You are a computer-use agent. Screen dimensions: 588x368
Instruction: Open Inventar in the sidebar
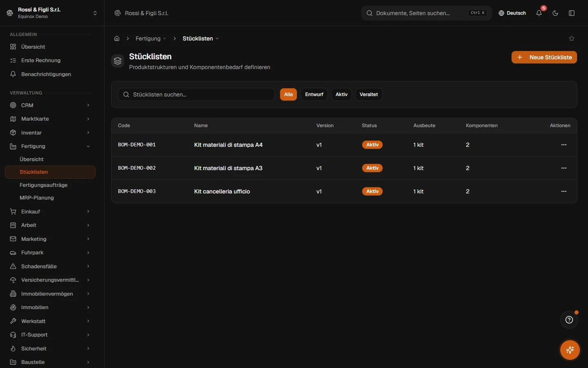click(50, 132)
